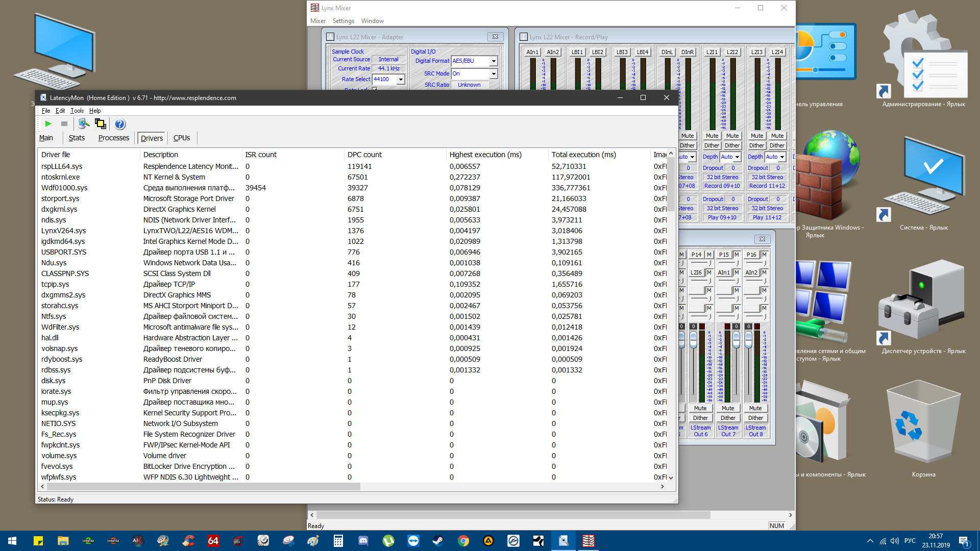Toggle Mute under L2I1 meter
Screen dimensions: 980x551
(x=712, y=136)
